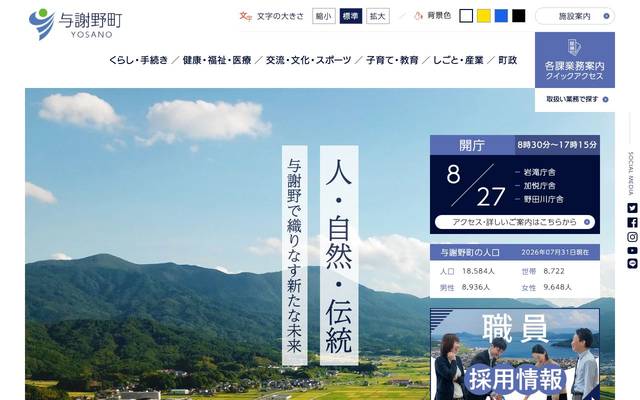Screen dimensions: 640x400
Task: Open the 施設案内 facility guide button
Action: [575, 16]
